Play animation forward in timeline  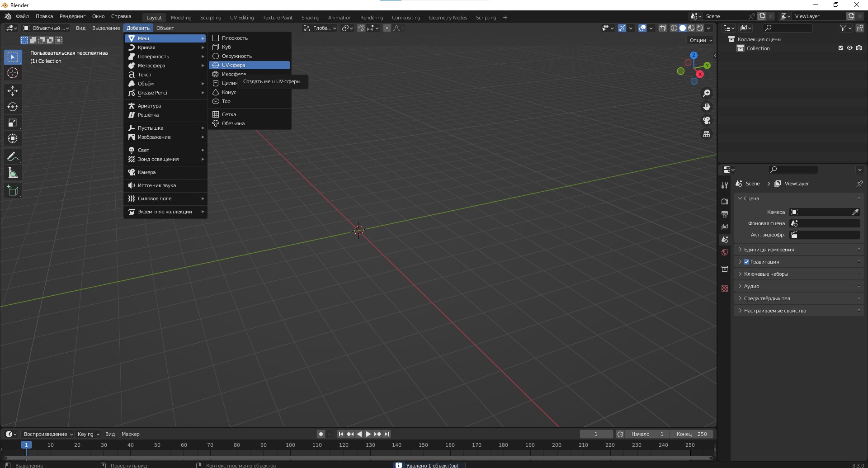pos(368,434)
